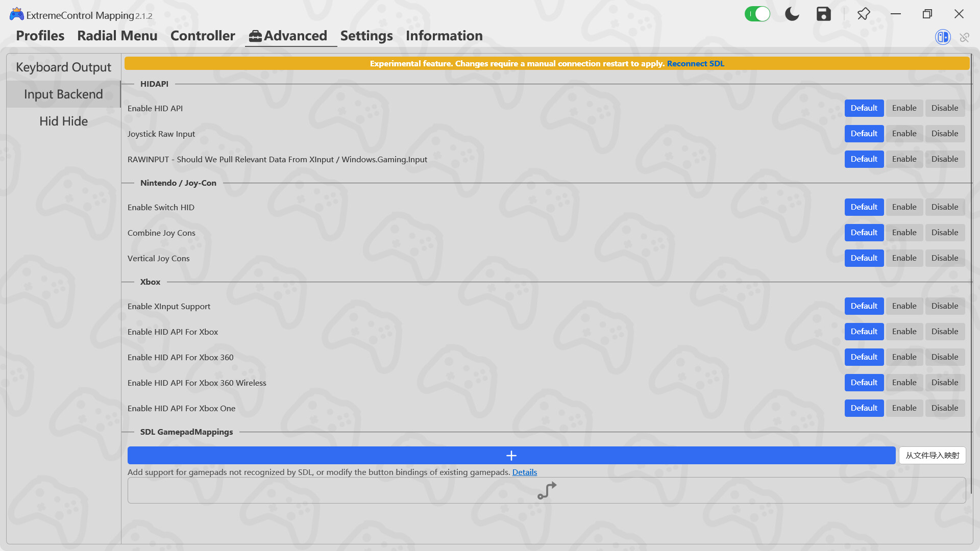Viewport: 980px width, 551px height.
Task: Select the Hid Hide sidebar section
Action: (63, 121)
